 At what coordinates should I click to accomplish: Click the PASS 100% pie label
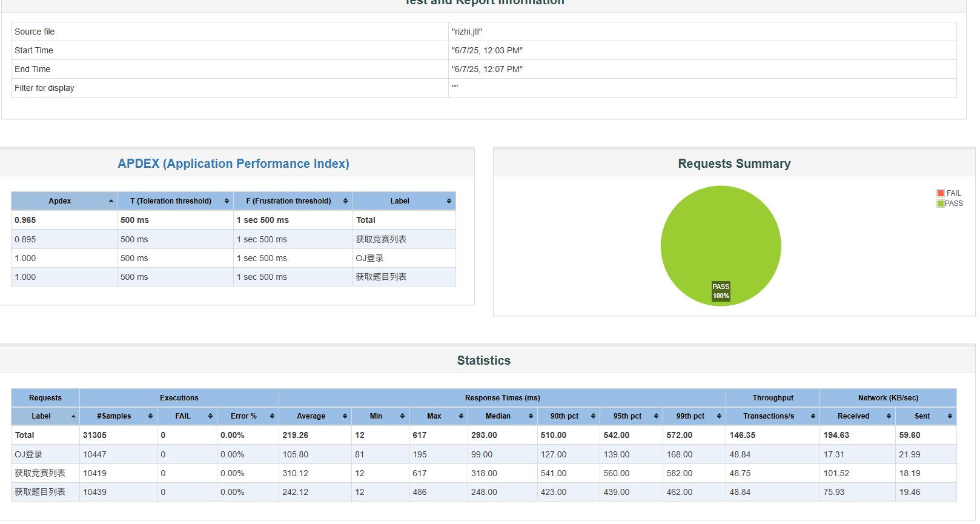pos(721,291)
